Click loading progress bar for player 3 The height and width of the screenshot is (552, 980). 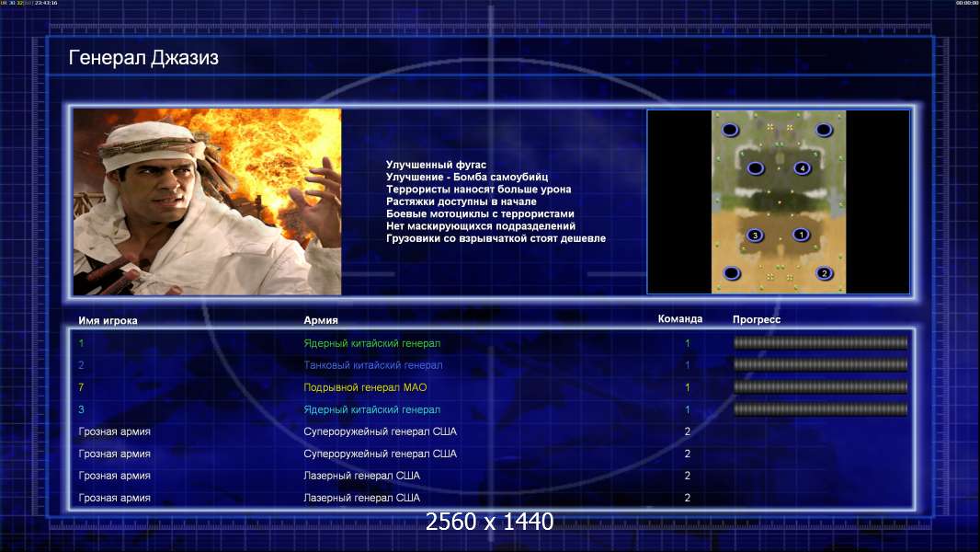coord(821,409)
